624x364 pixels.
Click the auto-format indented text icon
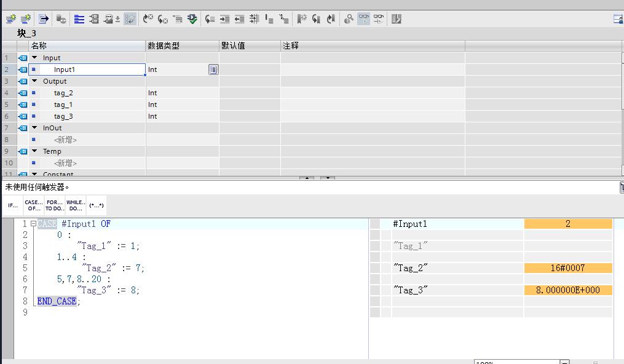point(255,18)
